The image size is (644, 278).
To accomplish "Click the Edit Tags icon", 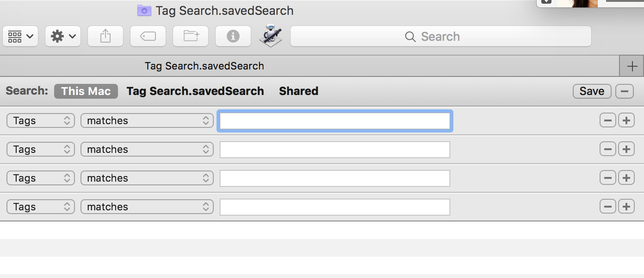I will (x=148, y=36).
